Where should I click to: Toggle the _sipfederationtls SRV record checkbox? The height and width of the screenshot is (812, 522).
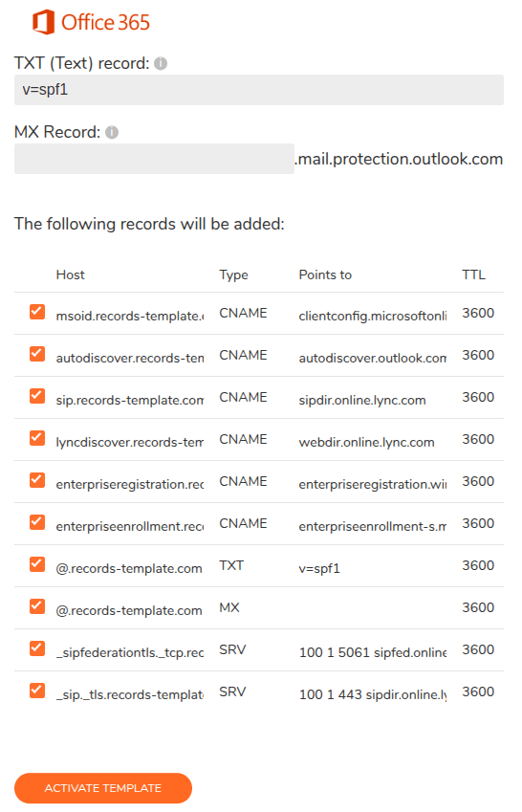coord(37,648)
